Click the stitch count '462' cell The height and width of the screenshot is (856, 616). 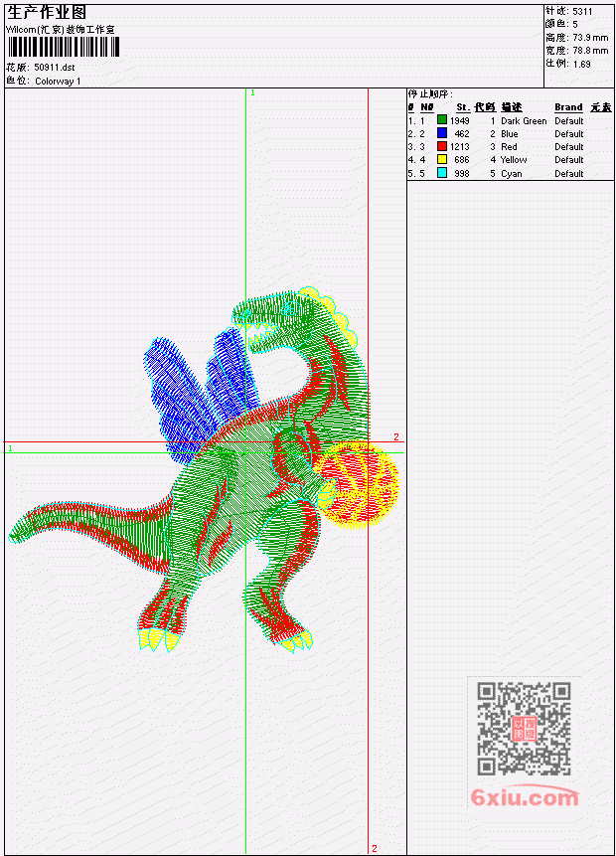click(462, 134)
